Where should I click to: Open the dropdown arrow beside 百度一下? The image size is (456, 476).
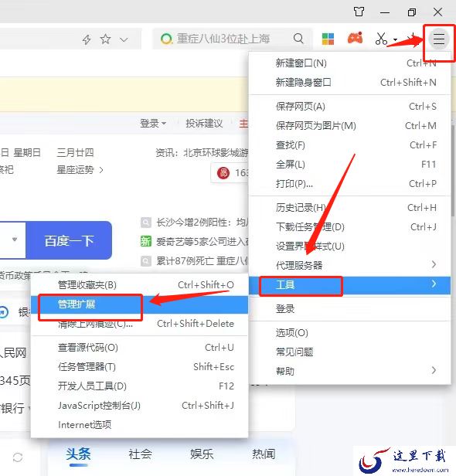14,240
